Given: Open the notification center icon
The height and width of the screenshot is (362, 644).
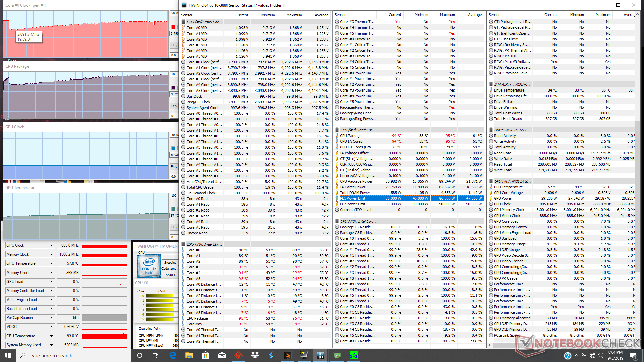Looking at the screenshot, I should point(633,355).
